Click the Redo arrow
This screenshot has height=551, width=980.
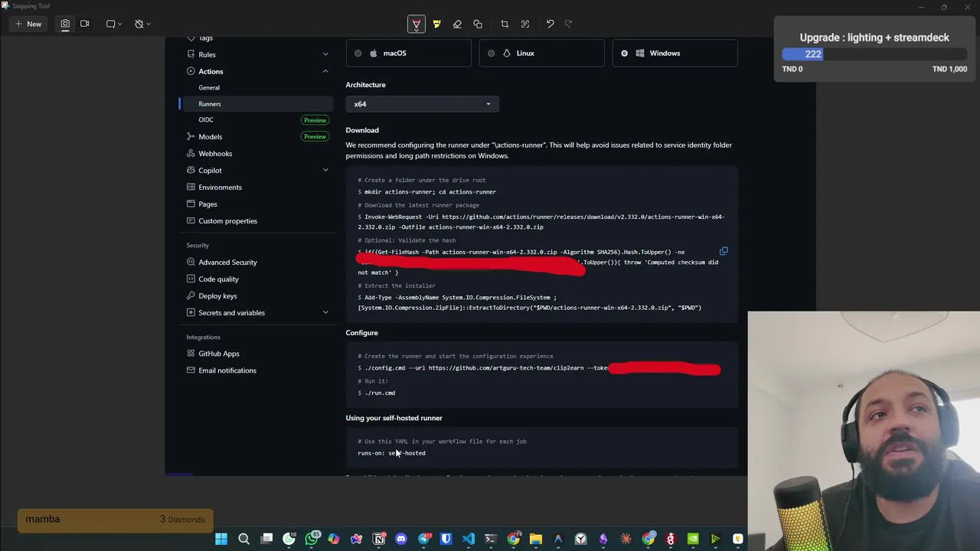tap(568, 24)
